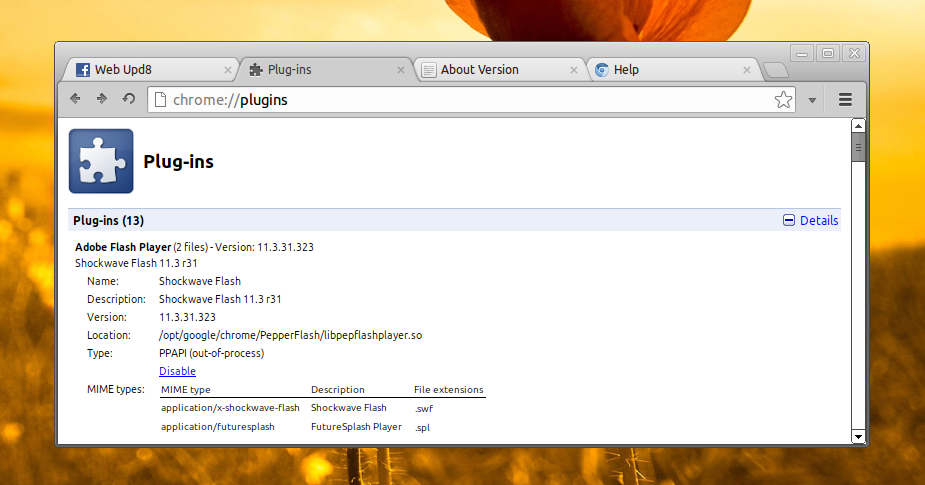The height and width of the screenshot is (485, 925).
Task: Click application/x-shockwave-flash MIME type
Action: pos(230,408)
